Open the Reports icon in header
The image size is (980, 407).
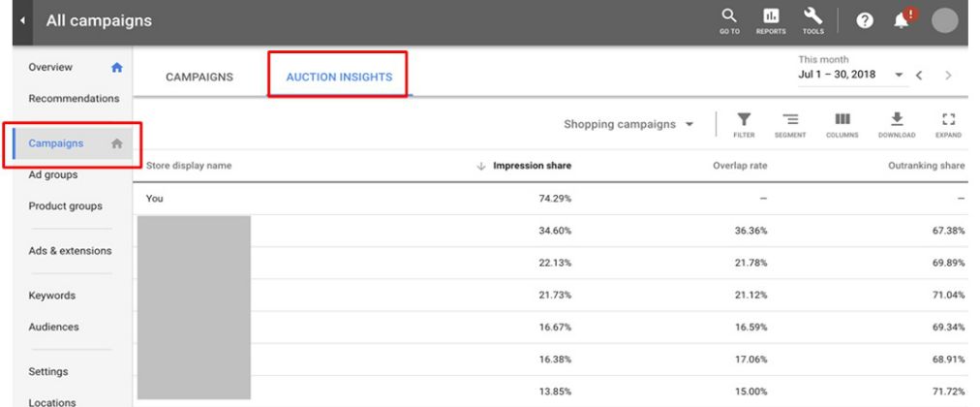pyautogui.click(x=771, y=19)
